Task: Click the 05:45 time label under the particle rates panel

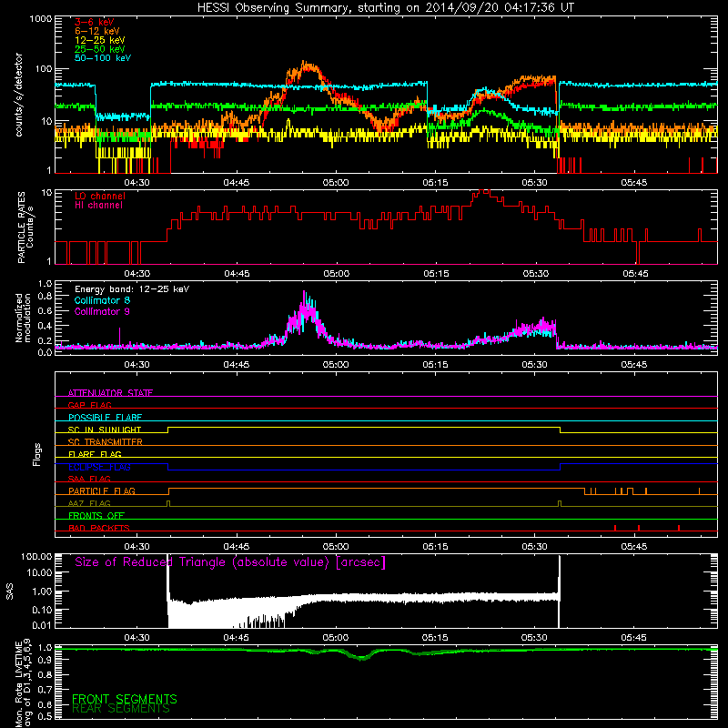Action: [635, 274]
